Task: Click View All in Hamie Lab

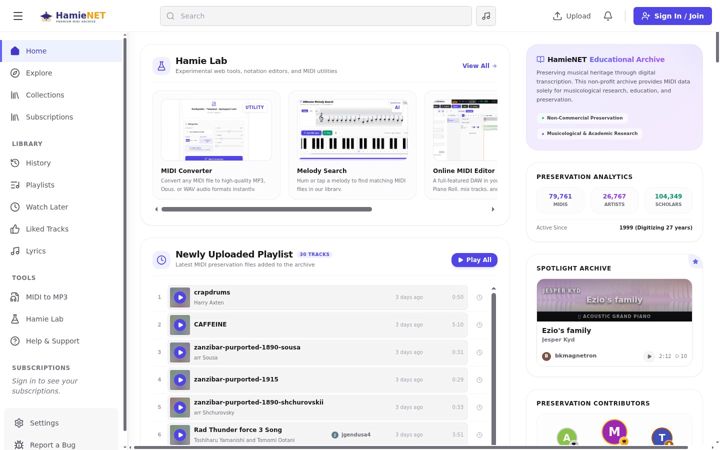Action: pyautogui.click(x=479, y=66)
